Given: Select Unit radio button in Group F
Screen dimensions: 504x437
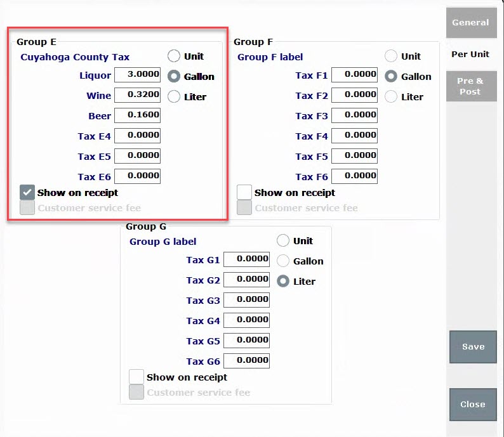Looking at the screenshot, I should pos(391,56).
